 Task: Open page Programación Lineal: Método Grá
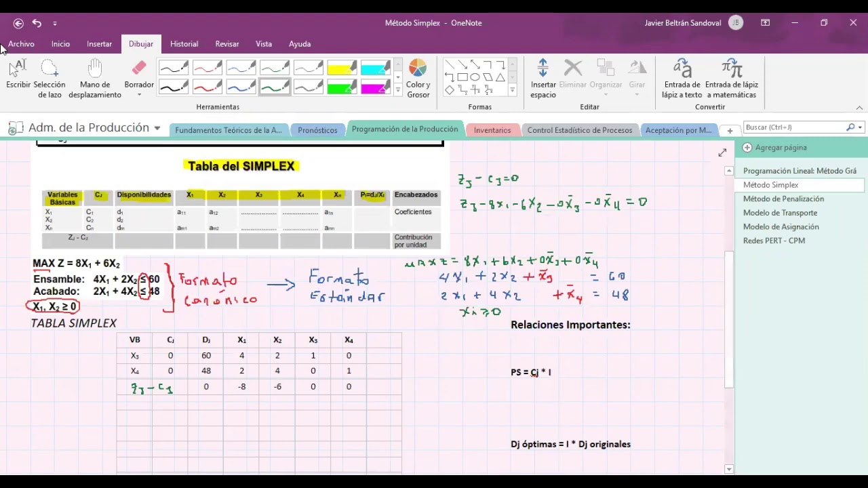tap(800, 171)
